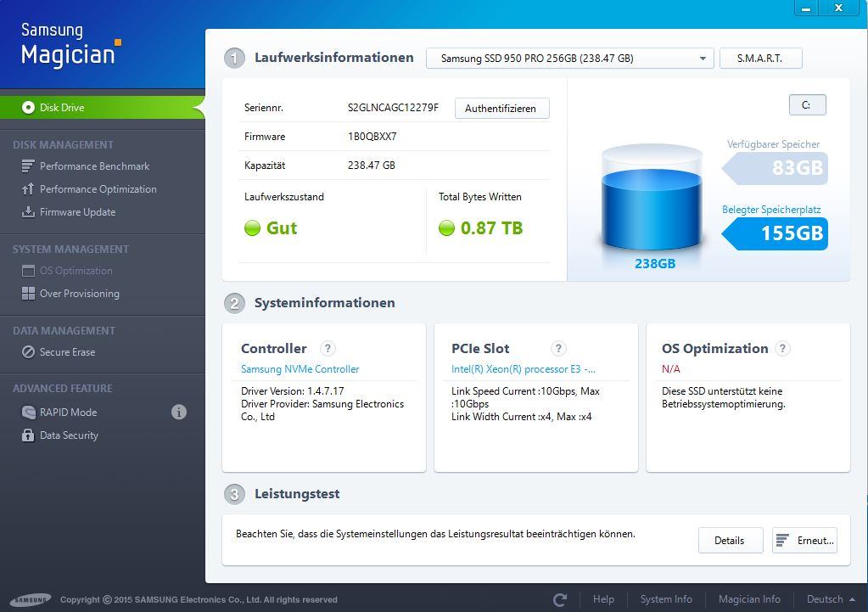Click the Authentifizieren button
This screenshot has height=612, width=868.
tap(501, 109)
